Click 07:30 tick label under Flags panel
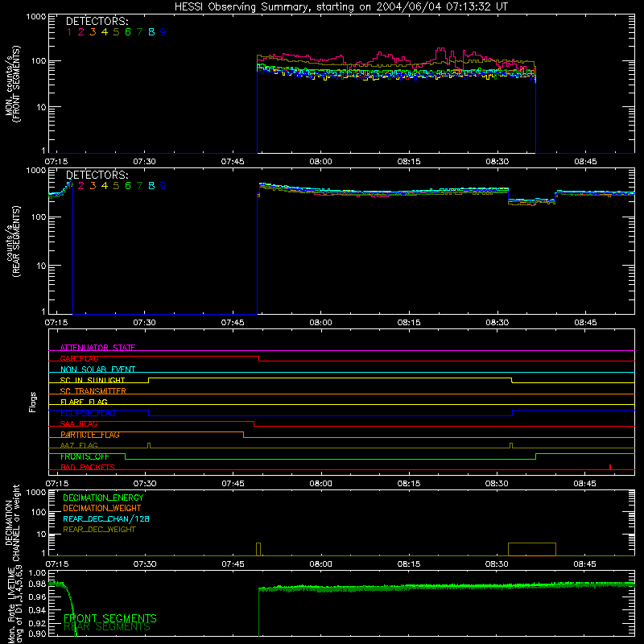This screenshot has height=644, width=644. (x=145, y=484)
